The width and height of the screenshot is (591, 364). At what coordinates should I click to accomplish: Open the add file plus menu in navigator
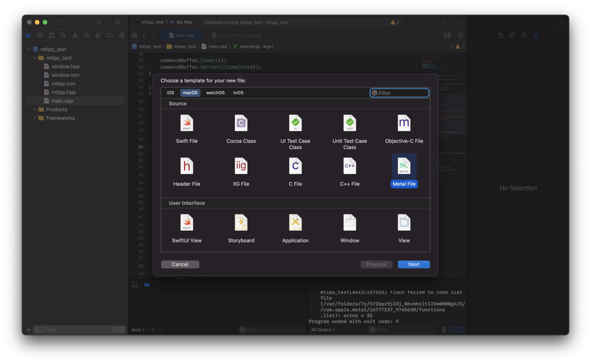click(x=28, y=330)
